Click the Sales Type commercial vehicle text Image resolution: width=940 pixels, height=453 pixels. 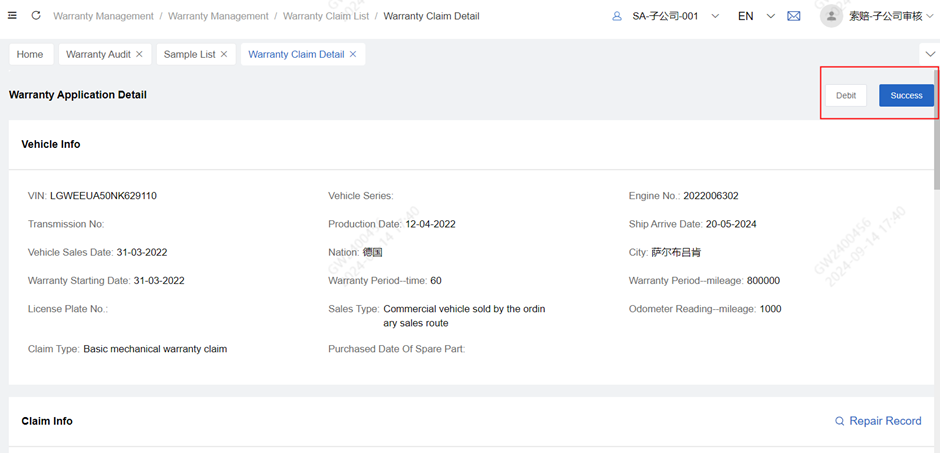464,316
